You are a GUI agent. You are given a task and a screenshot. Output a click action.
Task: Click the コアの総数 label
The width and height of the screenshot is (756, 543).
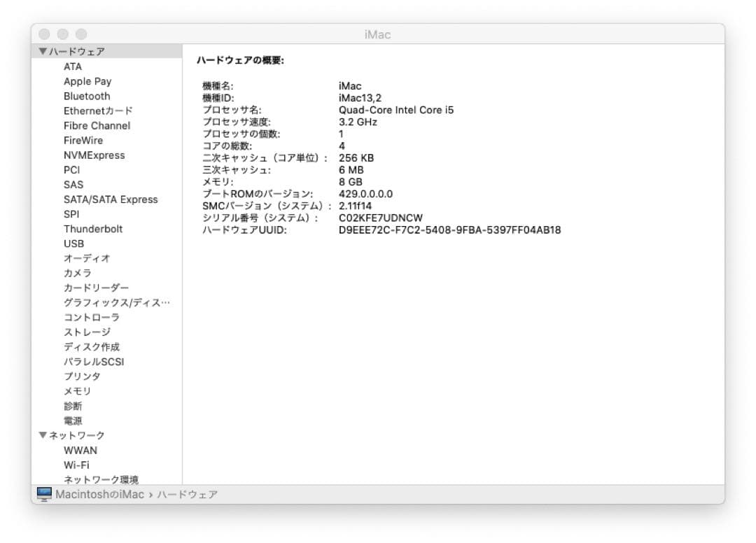[x=227, y=146]
